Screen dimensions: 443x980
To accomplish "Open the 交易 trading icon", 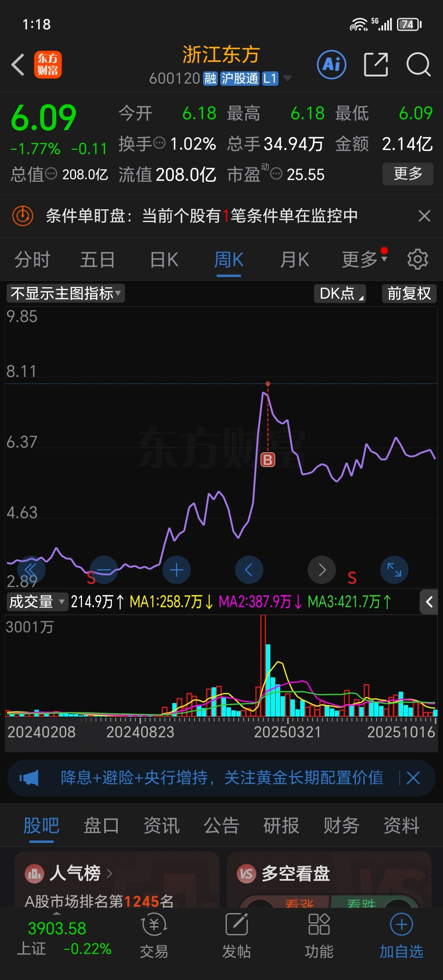I will point(154,936).
